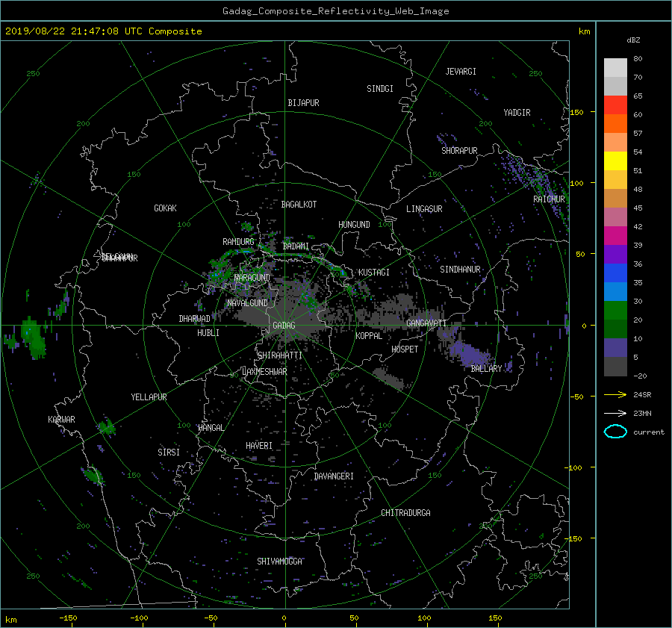Screen dimensions: 672x628
Task: Click the KUSTAGI city label
Action: coord(374,273)
